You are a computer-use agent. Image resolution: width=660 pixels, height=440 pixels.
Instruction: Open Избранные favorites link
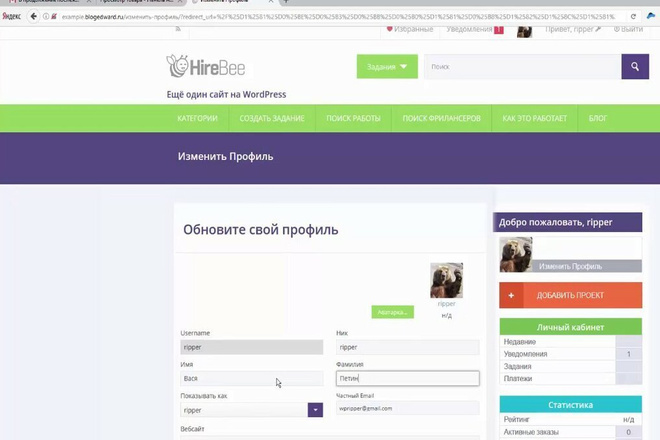(410, 29)
